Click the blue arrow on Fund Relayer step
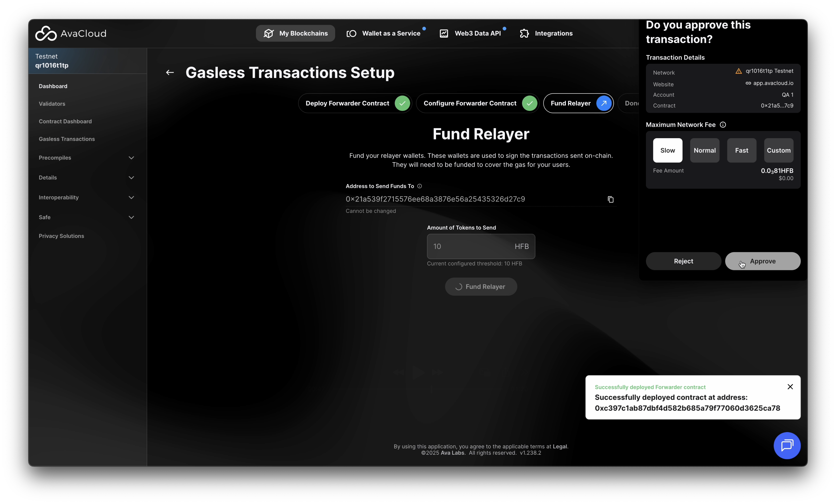Image resolution: width=836 pixels, height=504 pixels. coord(603,103)
